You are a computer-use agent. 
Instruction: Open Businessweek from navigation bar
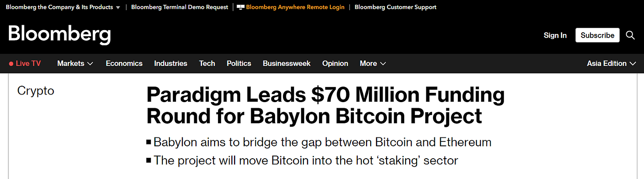[287, 64]
